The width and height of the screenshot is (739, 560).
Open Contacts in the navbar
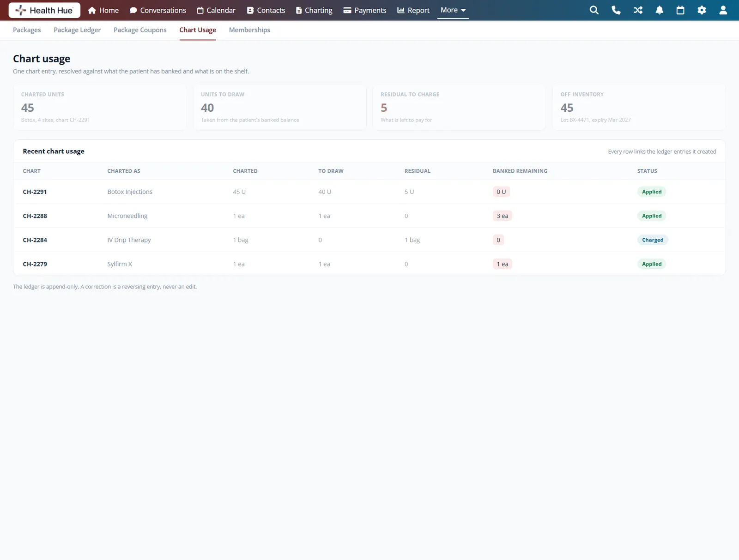(266, 10)
